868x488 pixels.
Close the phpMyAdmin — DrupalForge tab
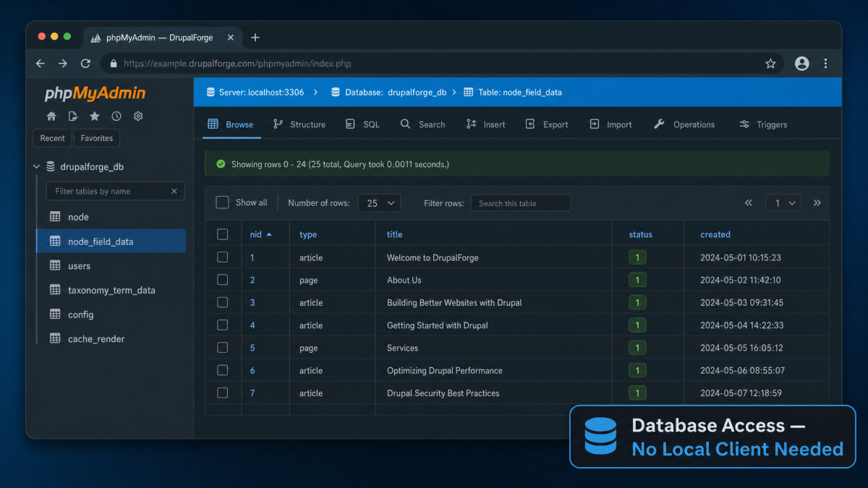230,38
